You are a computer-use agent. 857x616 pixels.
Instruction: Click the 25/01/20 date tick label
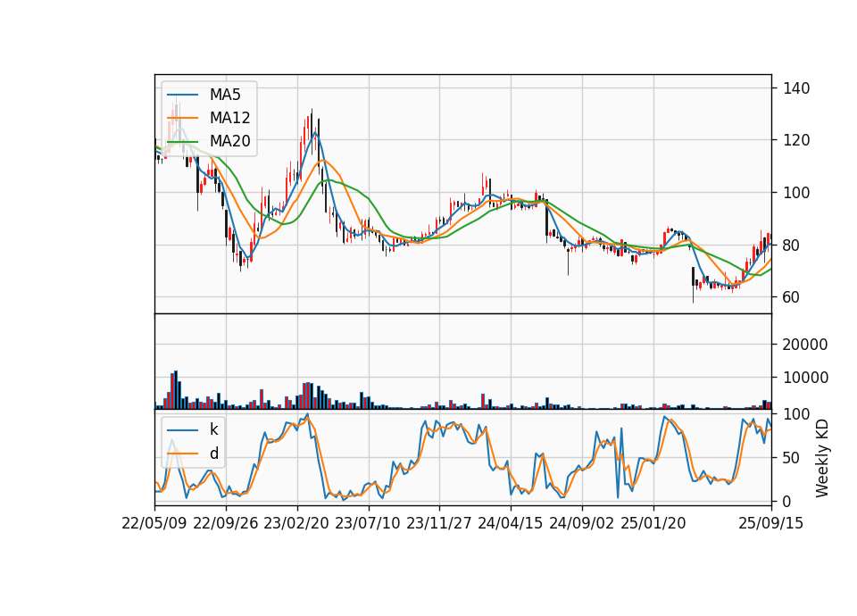[x=653, y=523]
